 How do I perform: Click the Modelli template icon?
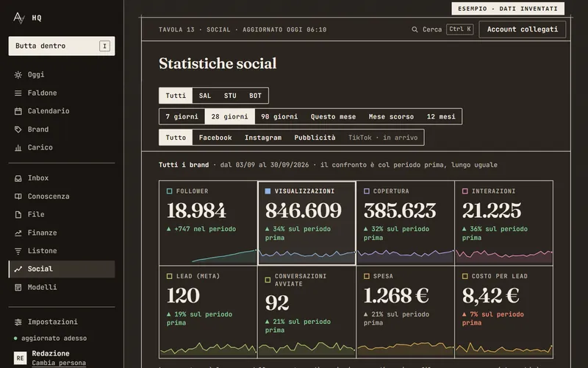18,287
